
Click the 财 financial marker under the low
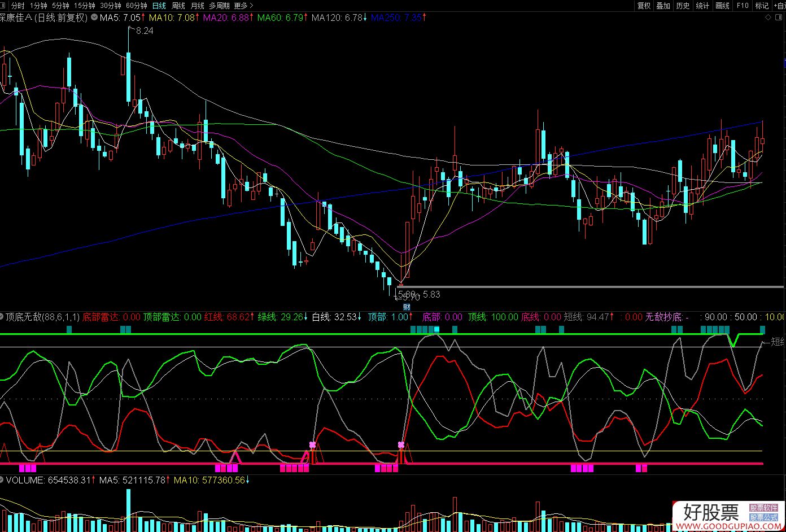pyautogui.click(x=406, y=307)
